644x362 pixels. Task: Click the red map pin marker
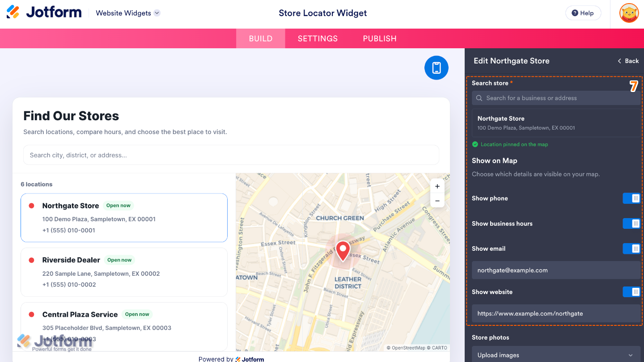tap(343, 251)
